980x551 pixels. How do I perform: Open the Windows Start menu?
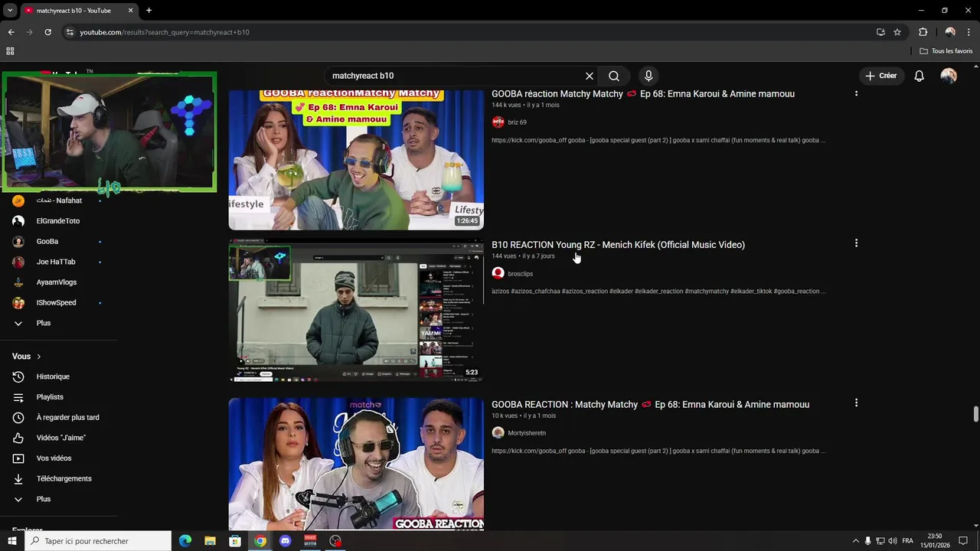[11, 541]
